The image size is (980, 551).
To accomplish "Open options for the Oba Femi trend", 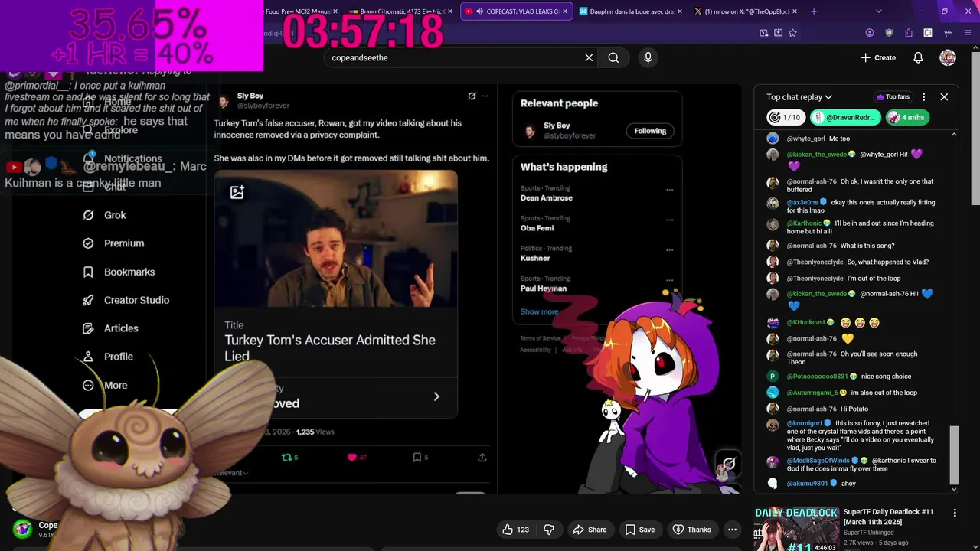I will (669, 220).
